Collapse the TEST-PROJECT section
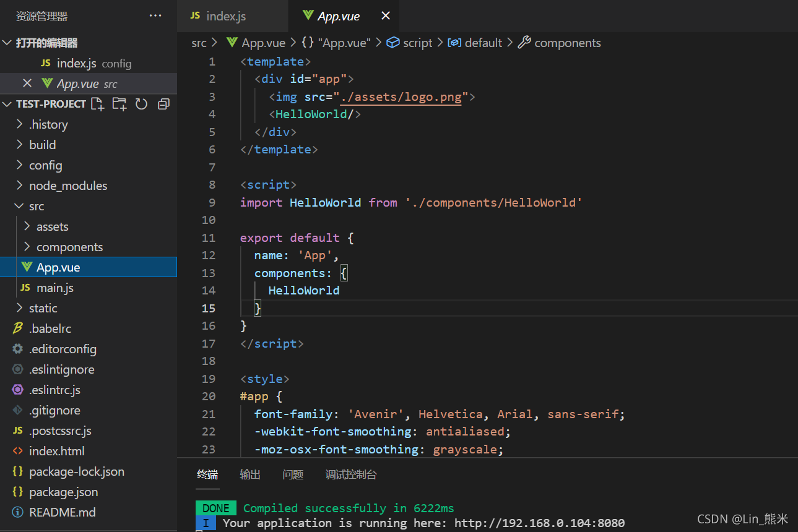The image size is (798, 532). 7,104
